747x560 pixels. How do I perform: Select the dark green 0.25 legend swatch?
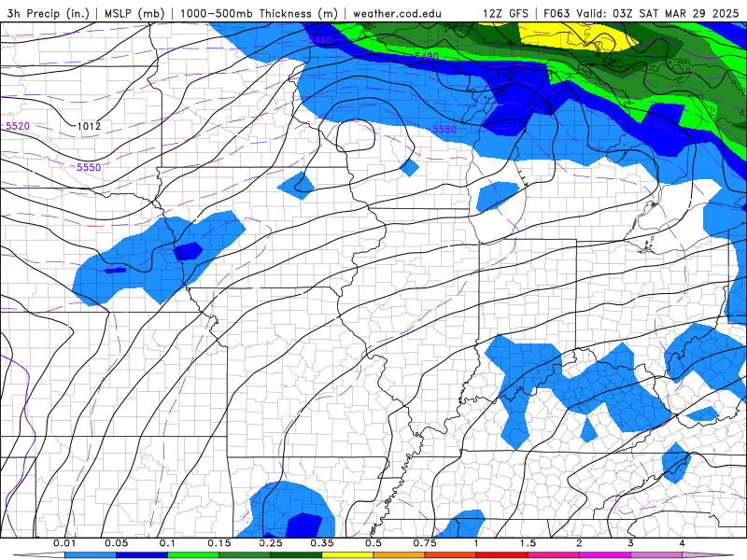click(296, 555)
